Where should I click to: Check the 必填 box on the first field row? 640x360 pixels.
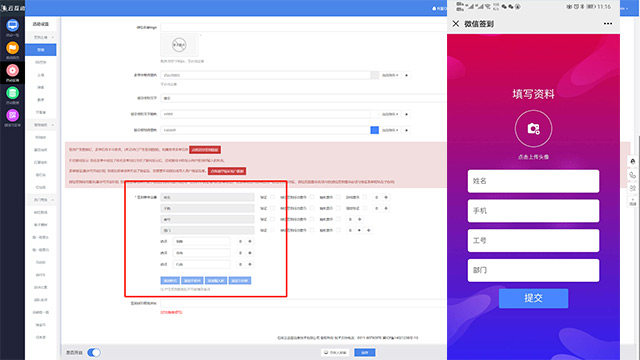pyautogui.click(x=272, y=197)
